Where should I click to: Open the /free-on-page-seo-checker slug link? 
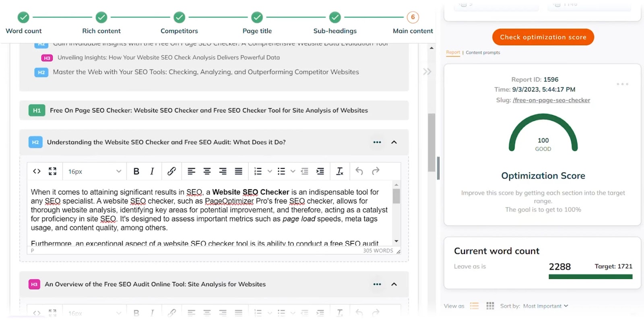tap(551, 100)
